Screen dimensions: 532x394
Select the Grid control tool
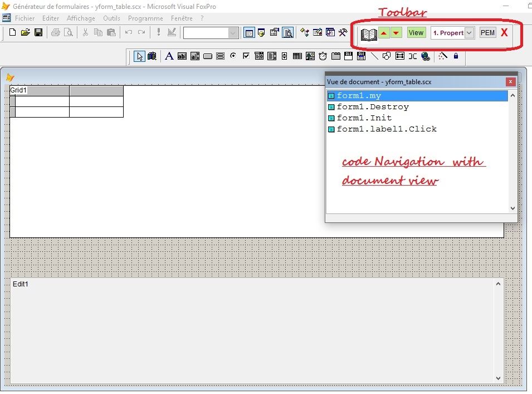click(297, 56)
